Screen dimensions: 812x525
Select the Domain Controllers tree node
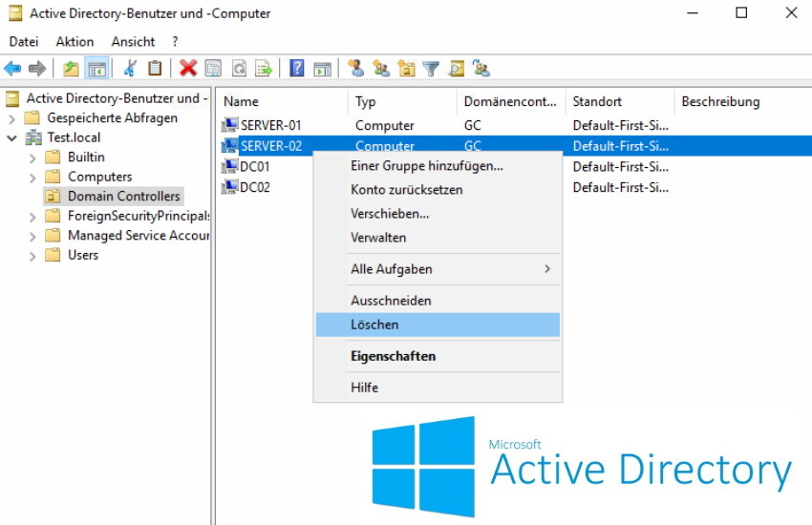pos(124,196)
